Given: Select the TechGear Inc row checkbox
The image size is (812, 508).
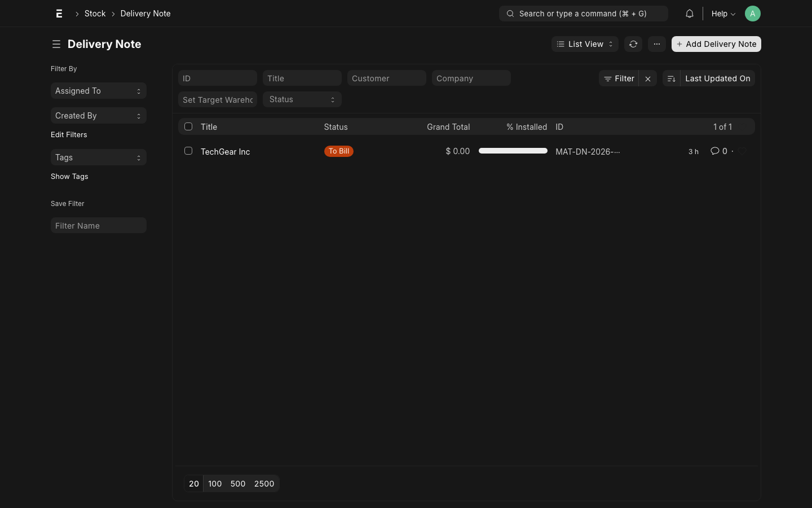Looking at the screenshot, I should (188, 151).
